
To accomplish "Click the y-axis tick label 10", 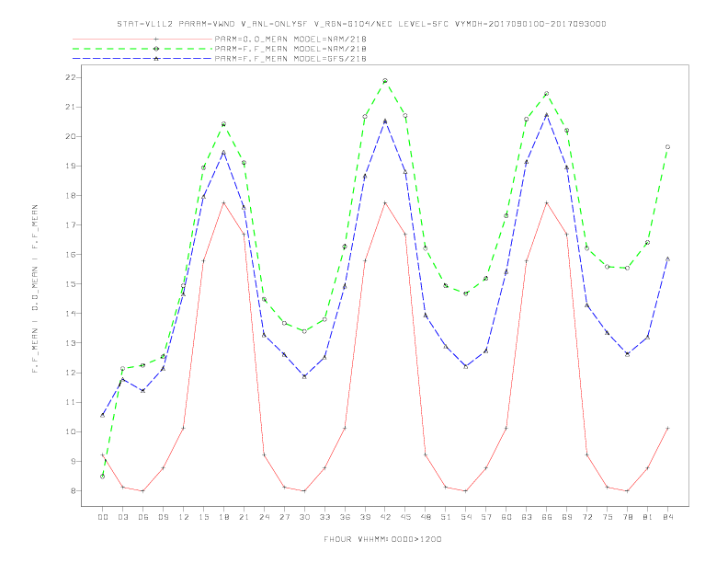I will [x=70, y=431].
